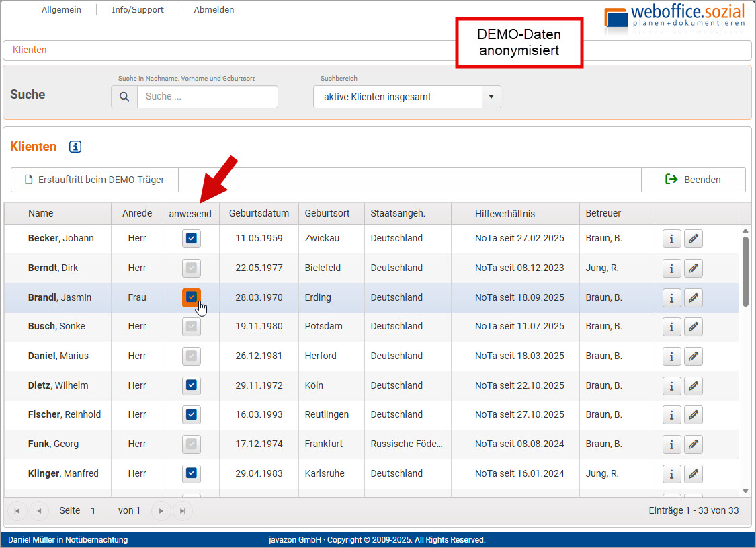Click into the Suche text field
This screenshot has height=548, width=756.
point(207,97)
